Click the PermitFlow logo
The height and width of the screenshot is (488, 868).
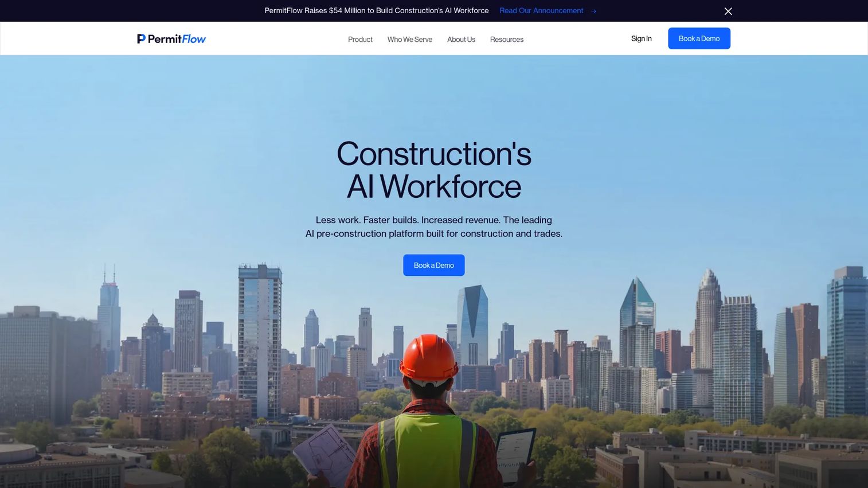click(x=171, y=39)
